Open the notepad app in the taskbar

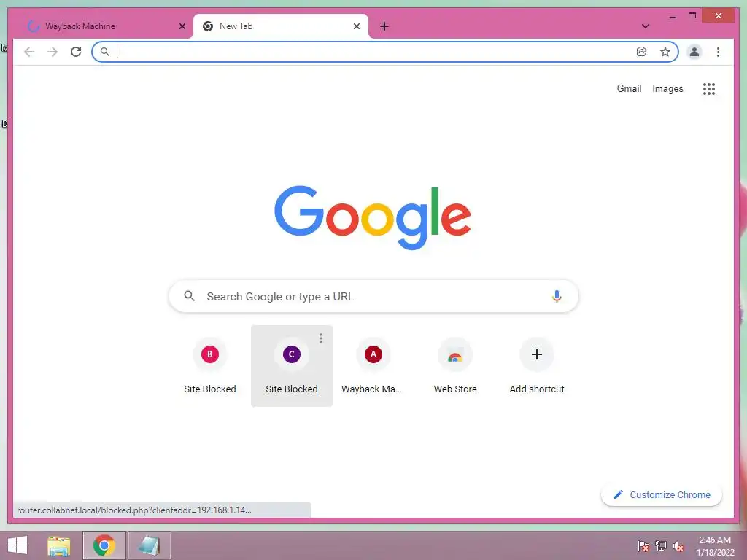149,545
